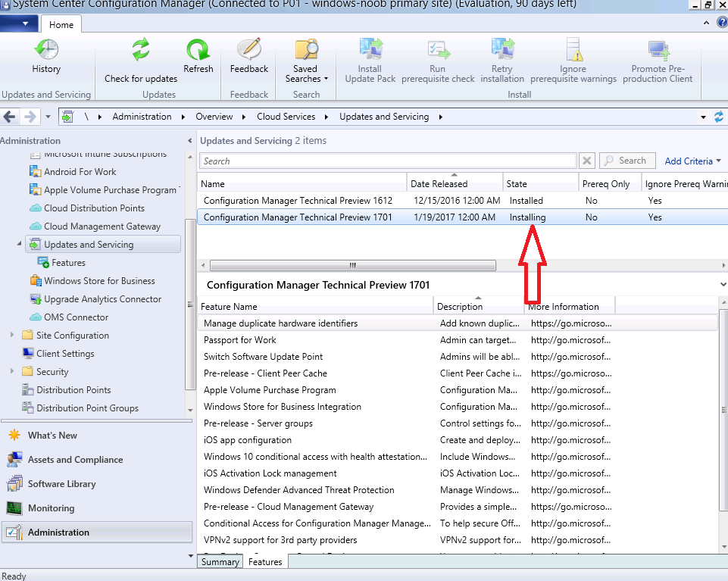Open the Add Criteria dropdown
The width and height of the screenshot is (728, 581).
(692, 161)
